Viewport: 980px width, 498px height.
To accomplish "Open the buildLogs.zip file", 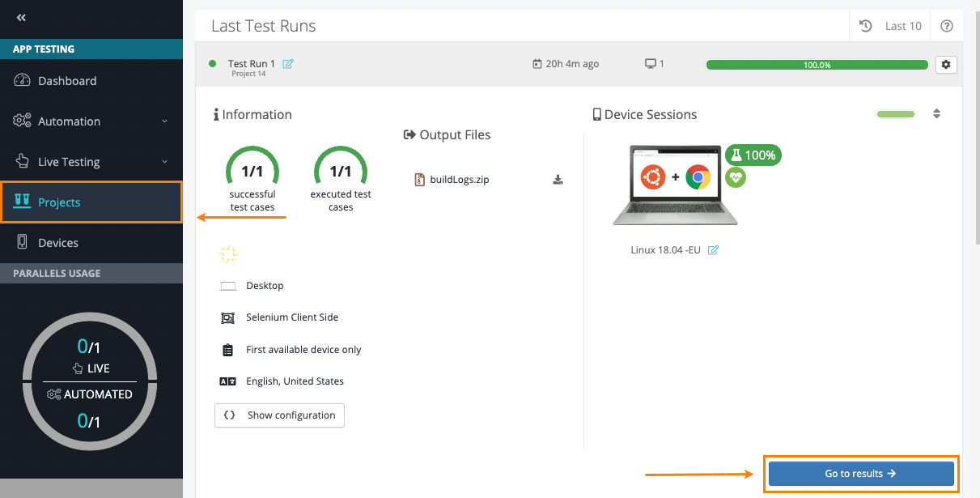I will 458,180.
